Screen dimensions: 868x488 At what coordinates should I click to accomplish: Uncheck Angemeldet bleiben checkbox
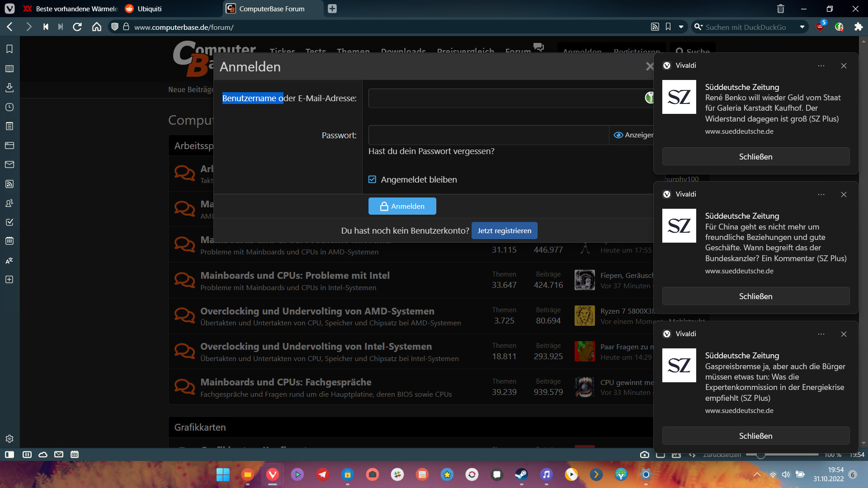[372, 179]
